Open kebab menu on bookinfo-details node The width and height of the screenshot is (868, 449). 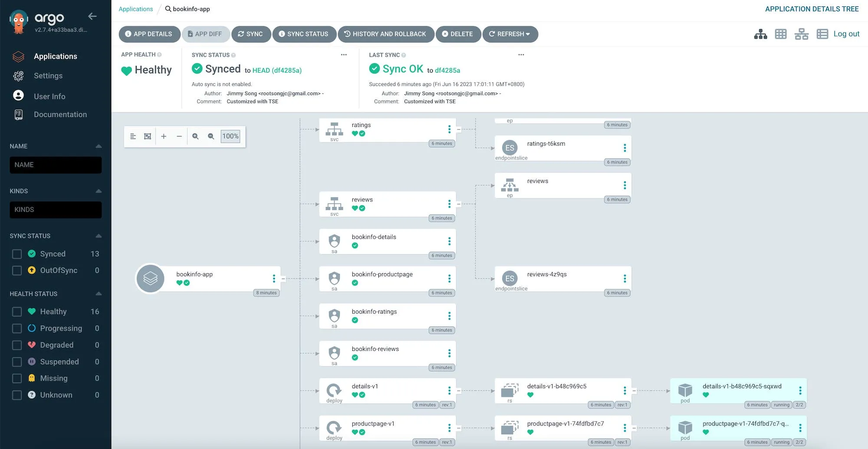tap(449, 241)
